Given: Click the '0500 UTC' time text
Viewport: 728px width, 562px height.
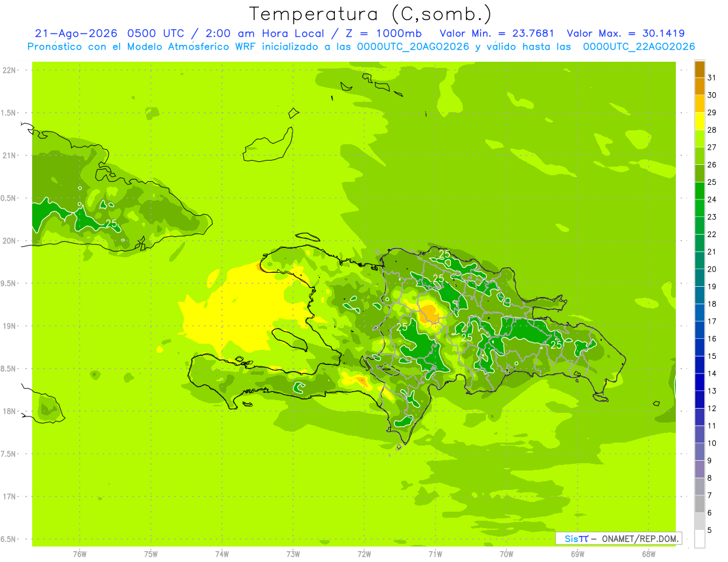Looking at the screenshot, I should [x=155, y=33].
